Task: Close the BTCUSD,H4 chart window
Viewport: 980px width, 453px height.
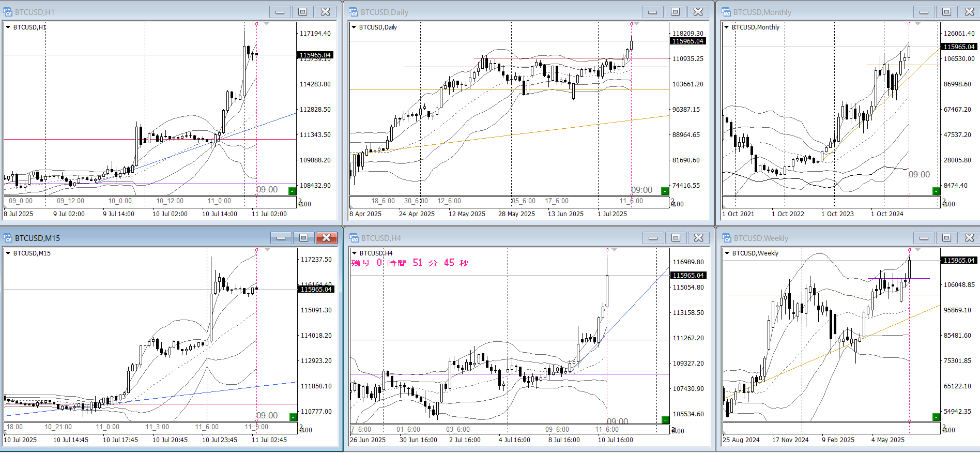Action: pos(699,238)
